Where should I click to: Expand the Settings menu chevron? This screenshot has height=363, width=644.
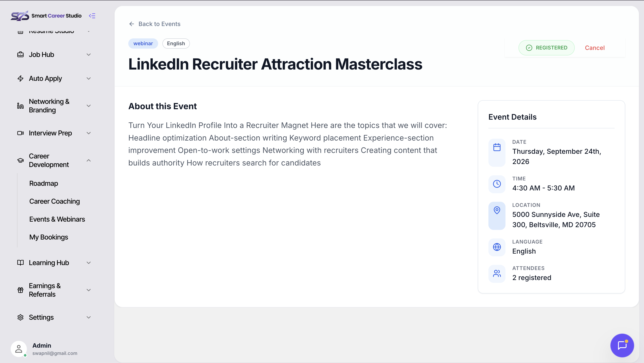click(89, 318)
